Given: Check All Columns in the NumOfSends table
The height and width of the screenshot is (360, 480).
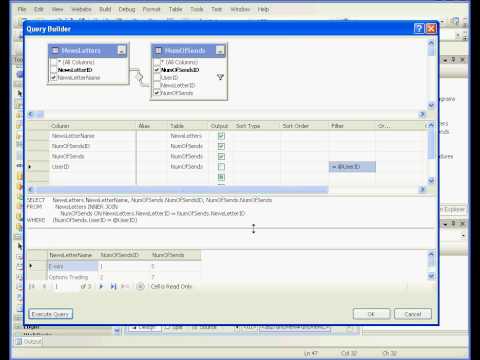Looking at the screenshot, I should (x=157, y=62).
